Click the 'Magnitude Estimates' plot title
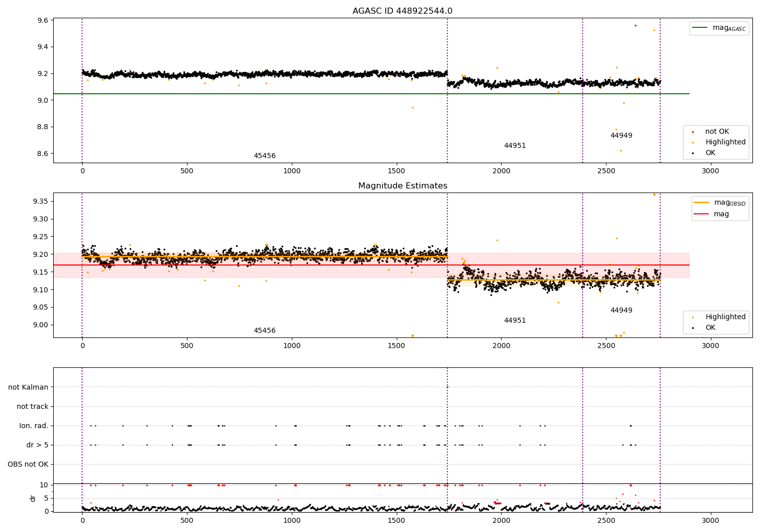 [x=402, y=186]
